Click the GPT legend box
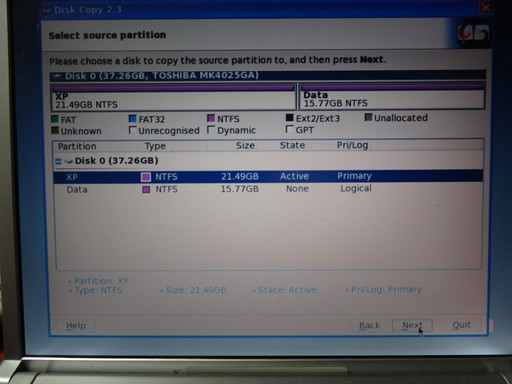This screenshot has height=384, width=512. coord(290,129)
